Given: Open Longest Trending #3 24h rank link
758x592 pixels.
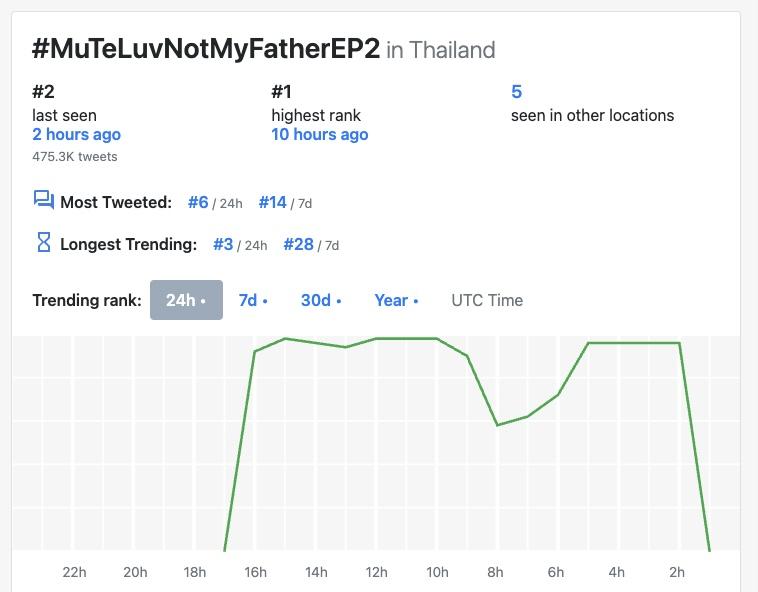Looking at the screenshot, I should coord(223,244).
